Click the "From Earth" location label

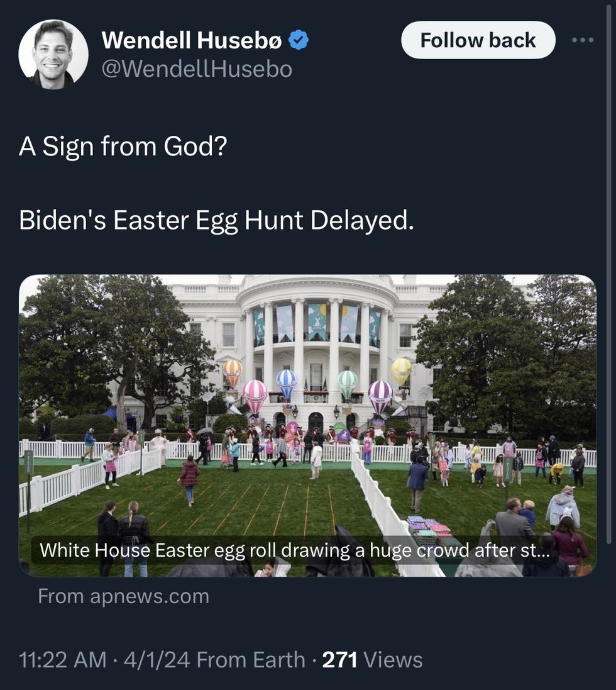(x=251, y=660)
